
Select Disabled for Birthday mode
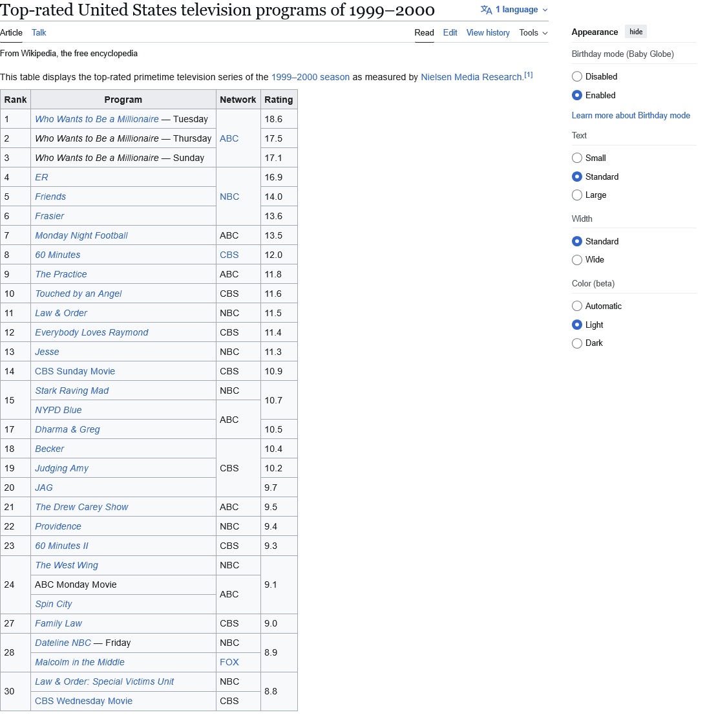[x=576, y=76]
